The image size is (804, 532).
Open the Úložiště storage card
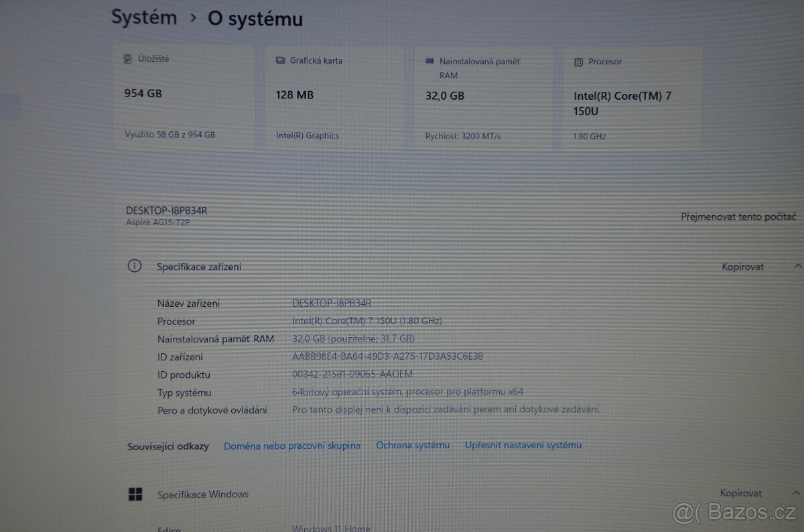pyautogui.click(x=184, y=97)
